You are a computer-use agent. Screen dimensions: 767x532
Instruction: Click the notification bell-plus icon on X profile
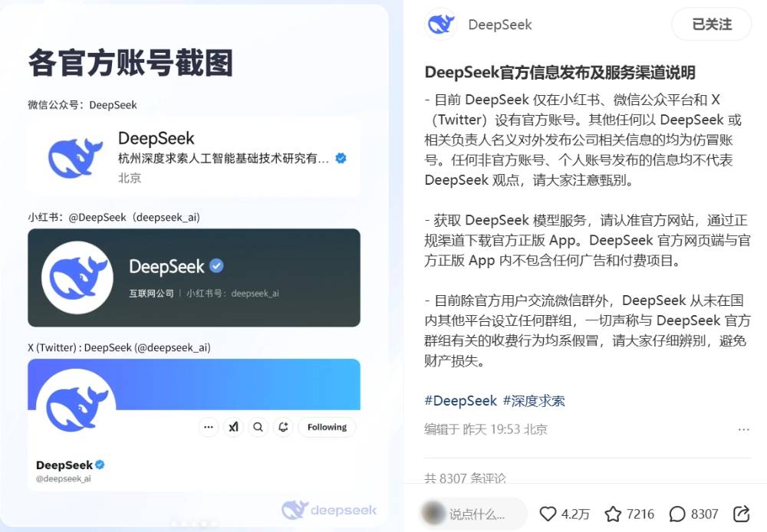point(283,427)
